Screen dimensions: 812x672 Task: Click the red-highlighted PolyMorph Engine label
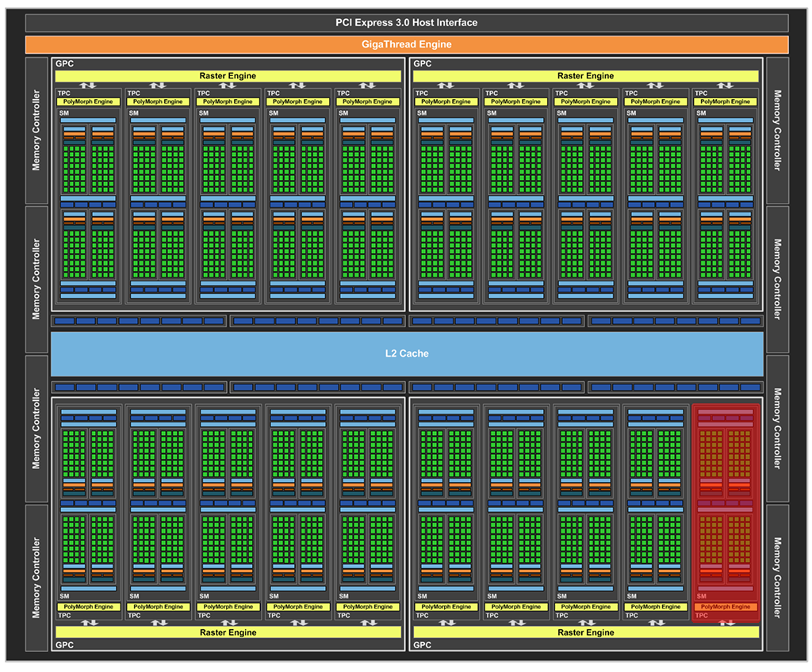(x=726, y=606)
